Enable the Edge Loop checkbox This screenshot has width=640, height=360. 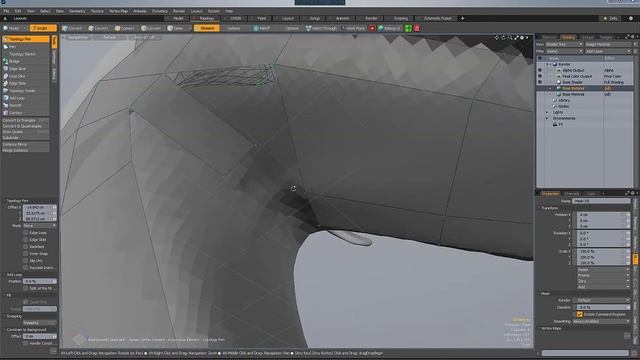click(x=26, y=233)
